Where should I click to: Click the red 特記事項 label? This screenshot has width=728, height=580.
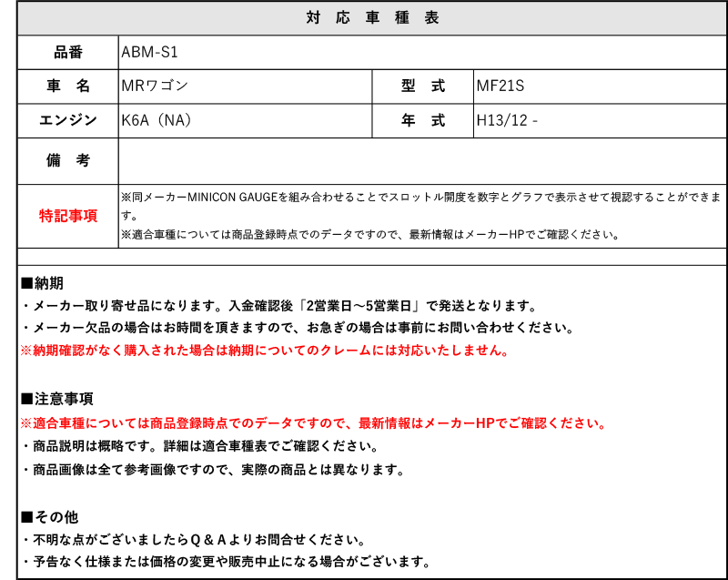point(67,216)
